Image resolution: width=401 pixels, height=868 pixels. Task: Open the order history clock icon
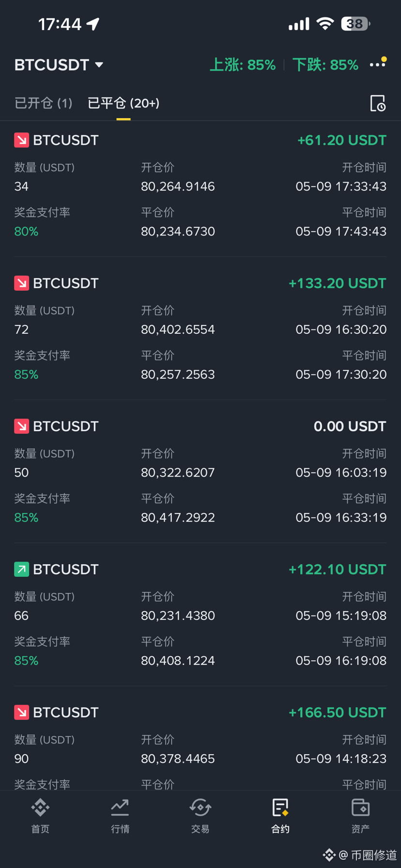pos(378,103)
